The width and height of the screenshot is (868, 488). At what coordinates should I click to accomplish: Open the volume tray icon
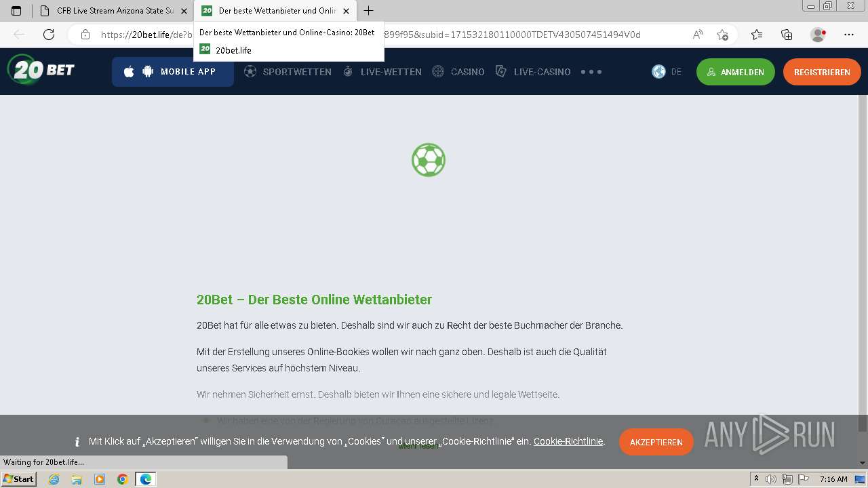[x=771, y=479]
